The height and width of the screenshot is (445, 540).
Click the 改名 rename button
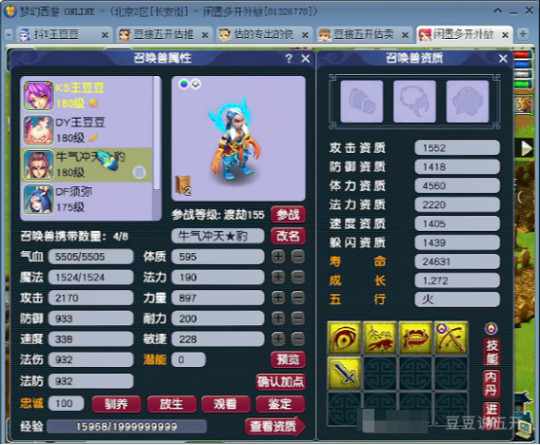pos(288,236)
